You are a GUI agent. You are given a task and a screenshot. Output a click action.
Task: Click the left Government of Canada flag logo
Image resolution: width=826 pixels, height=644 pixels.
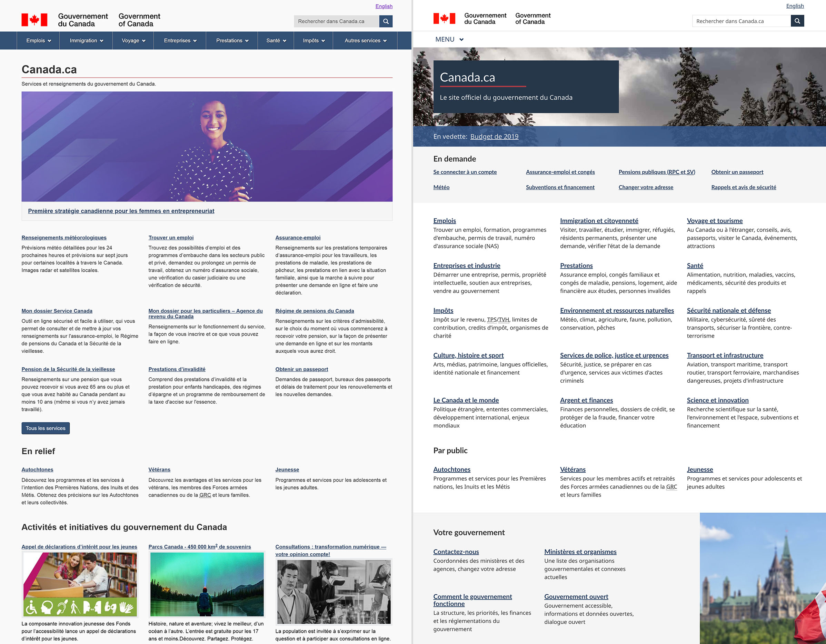(x=34, y=20)
